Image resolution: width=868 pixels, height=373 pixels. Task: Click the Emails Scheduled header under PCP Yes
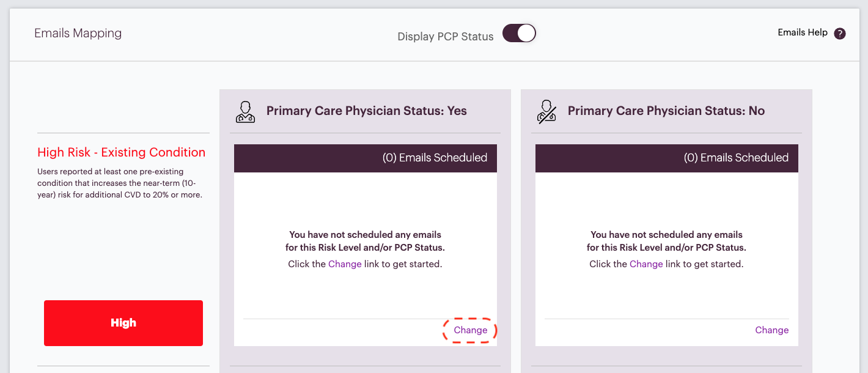[x=366, y=158]
